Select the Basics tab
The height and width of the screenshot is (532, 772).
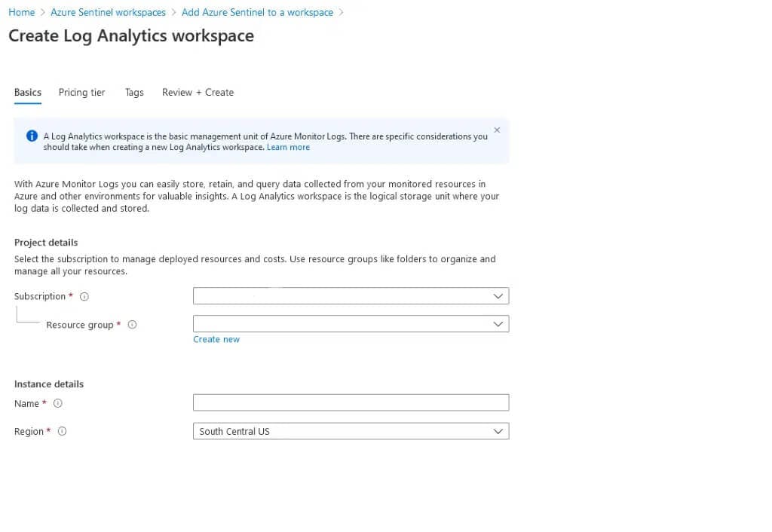tap(27, 92)
